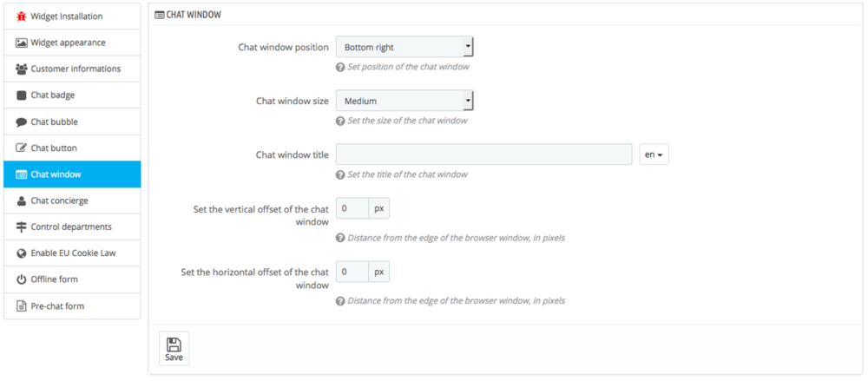Click the pencil icon beside Chat button
The image size is (868, 381).
pyautogui.click(x=22, y=148)
